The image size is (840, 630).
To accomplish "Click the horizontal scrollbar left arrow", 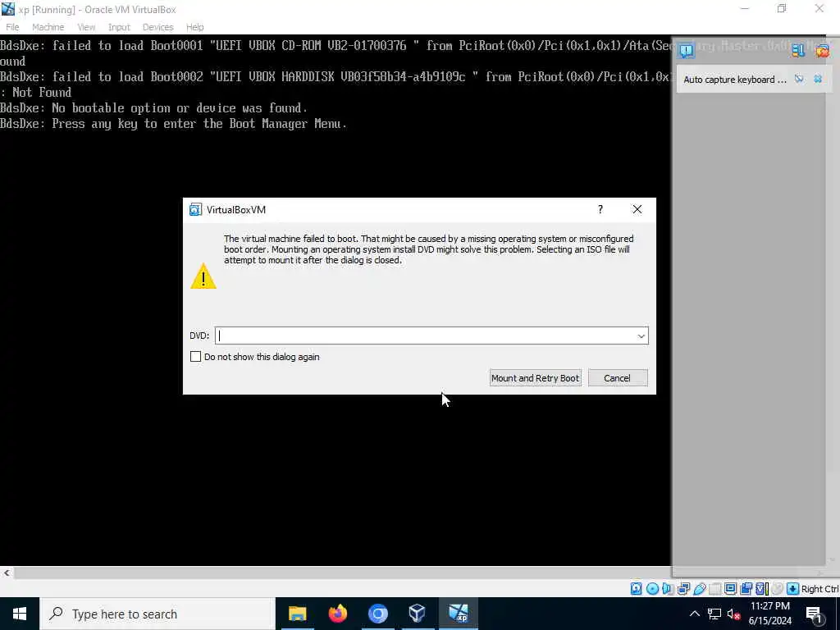I will [7, 573].
